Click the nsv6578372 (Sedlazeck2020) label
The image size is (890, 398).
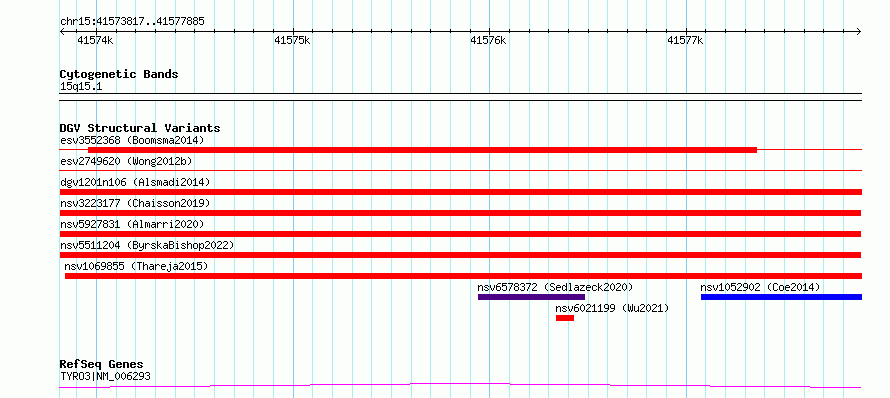click(555, 287)
